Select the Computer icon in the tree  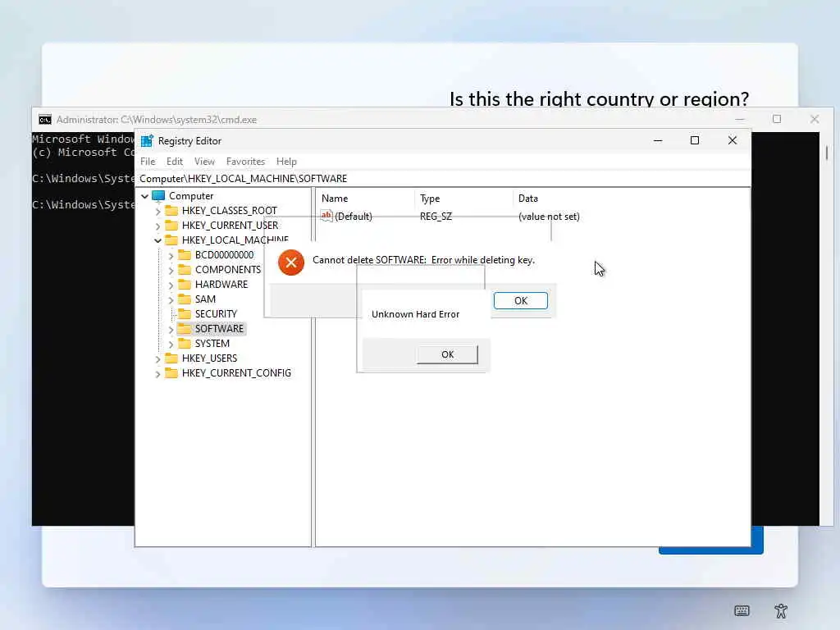coord(158,195)
